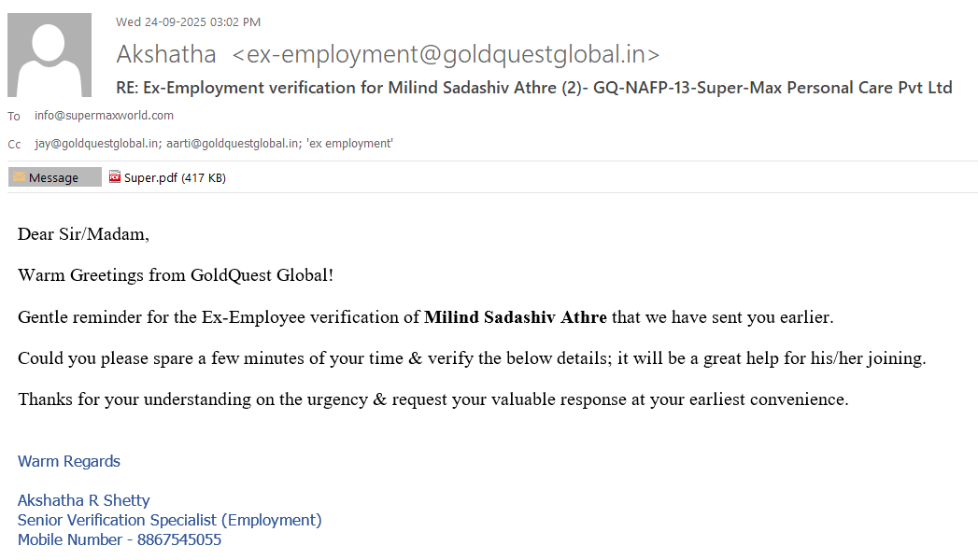Click the email subject line
This screenshot has height=560, width=978.
[x=533, y=88]
